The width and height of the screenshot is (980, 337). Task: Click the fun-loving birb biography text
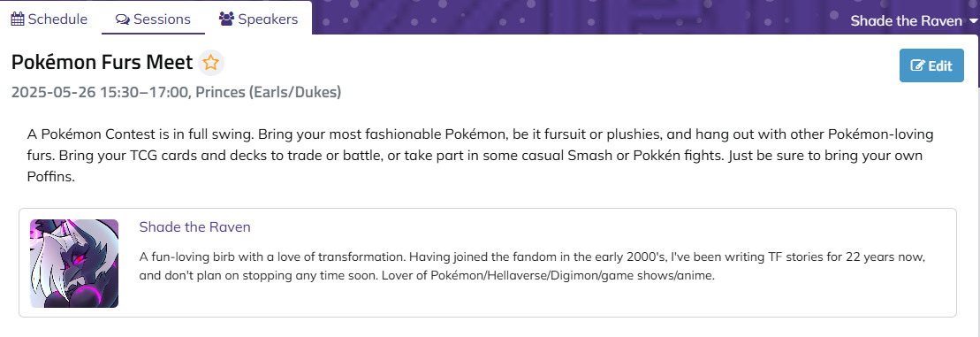(531, 266)
